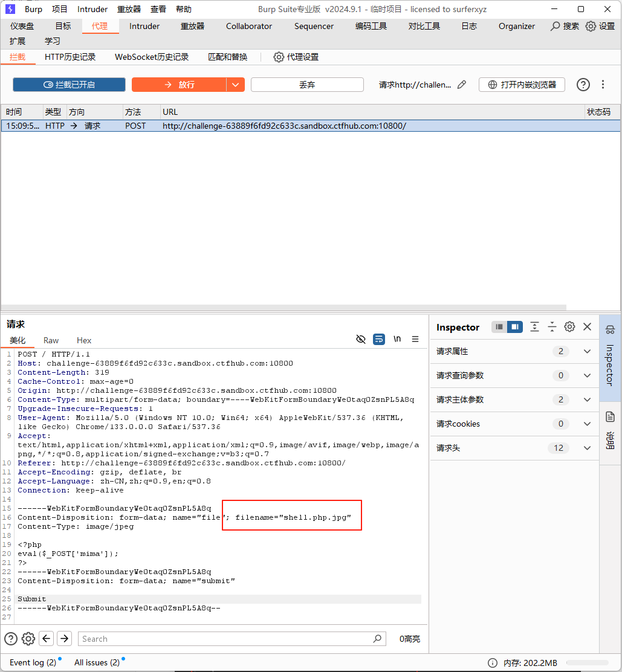The height and width of the screenshot is (672, 622).
Task: Go to previous search match arrow
Action: click(47, 639)
